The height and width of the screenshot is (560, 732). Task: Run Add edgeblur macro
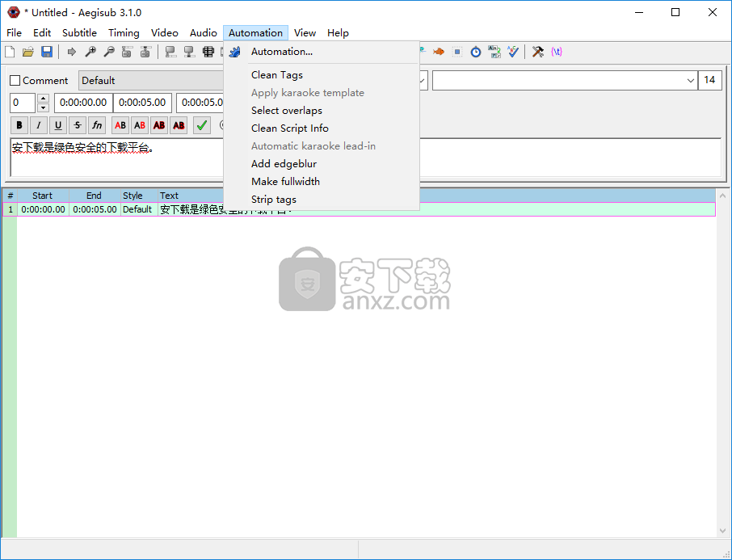322,163
